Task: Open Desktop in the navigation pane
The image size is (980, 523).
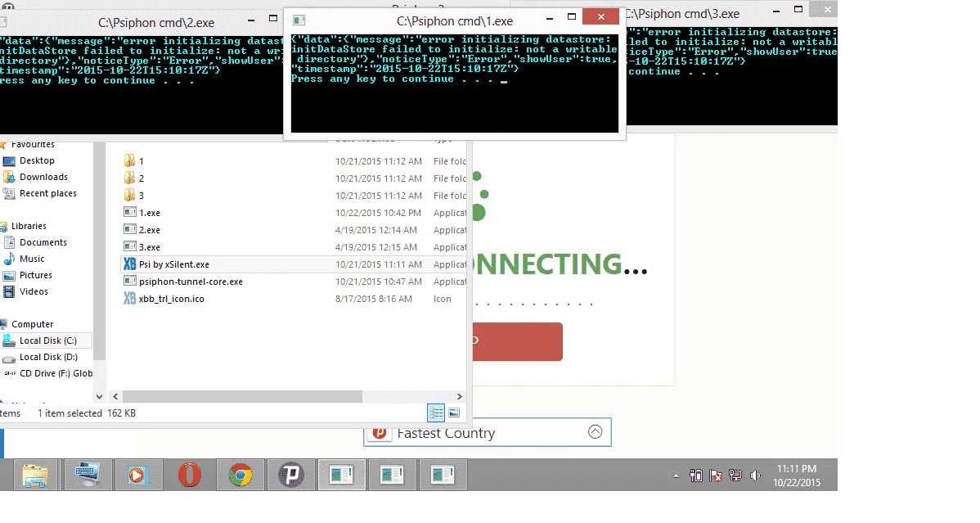Action: click(x=37, y=160)
